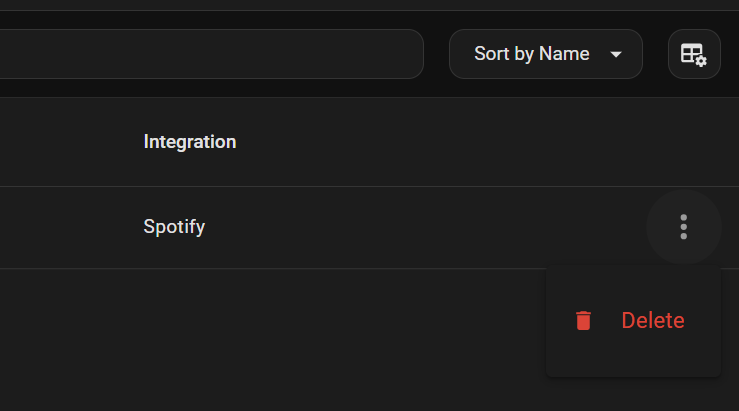Click the Spotify text label
Image resolution: width=739 pixels, height=411 pixels.
pos(174,227)
